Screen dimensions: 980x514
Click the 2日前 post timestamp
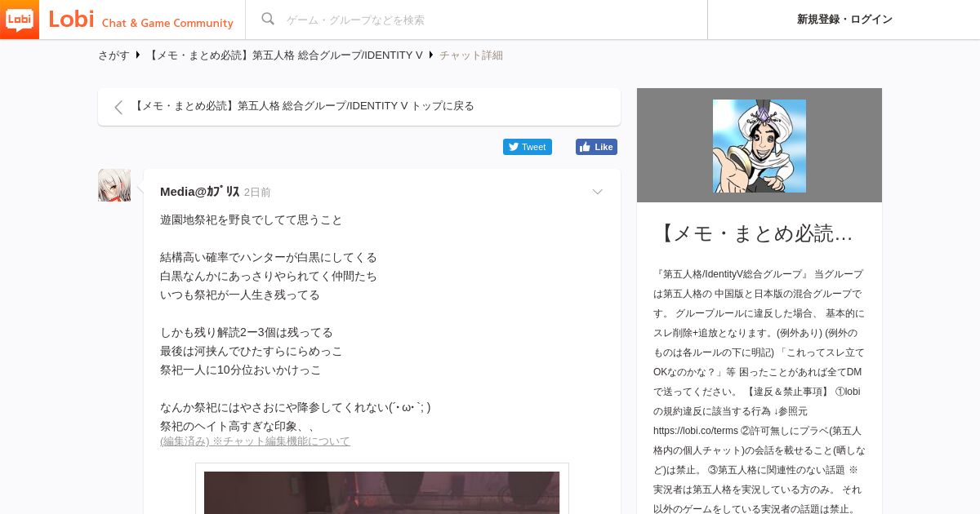tap(257, 193)
